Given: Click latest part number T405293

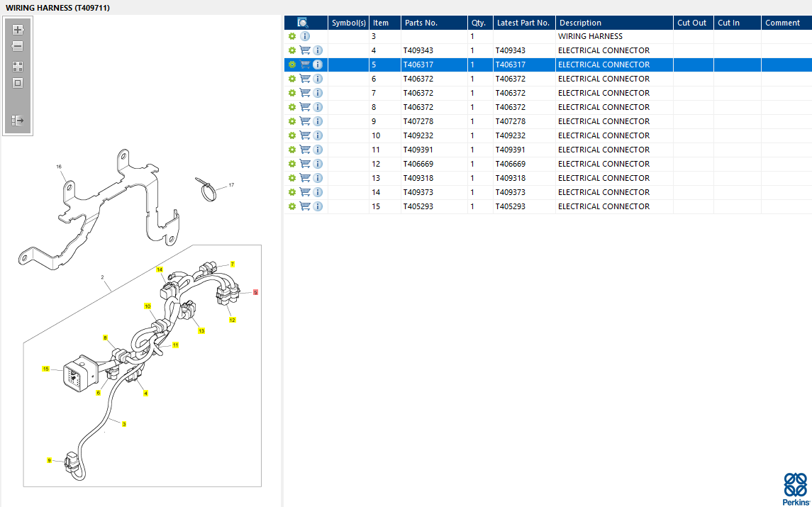Looking at the screenshot, I should tap(524, 206).
